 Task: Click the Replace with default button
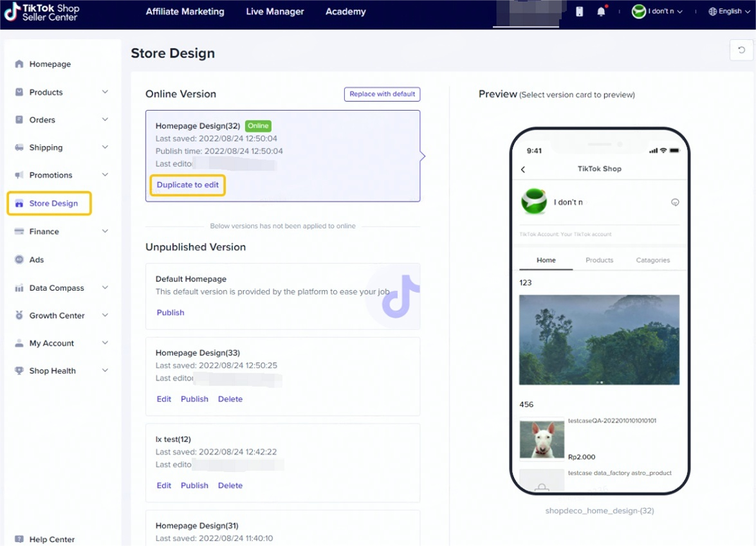[382, 94]
